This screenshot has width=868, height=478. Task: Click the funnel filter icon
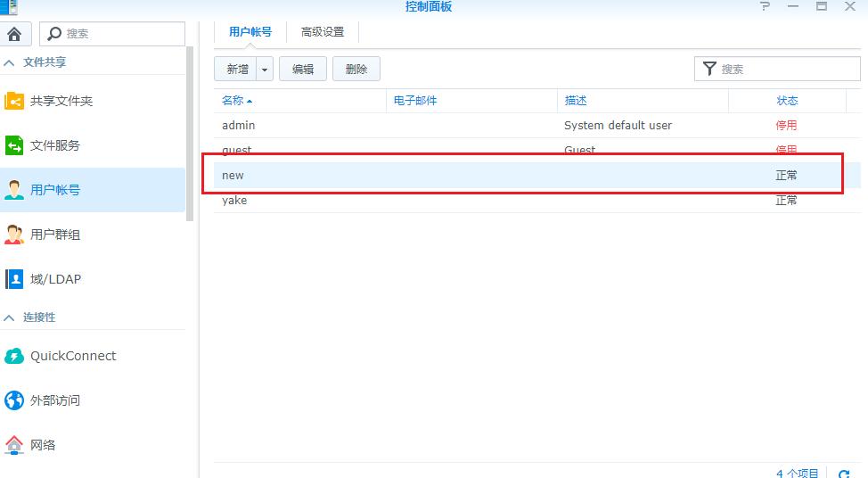[709, 69]
